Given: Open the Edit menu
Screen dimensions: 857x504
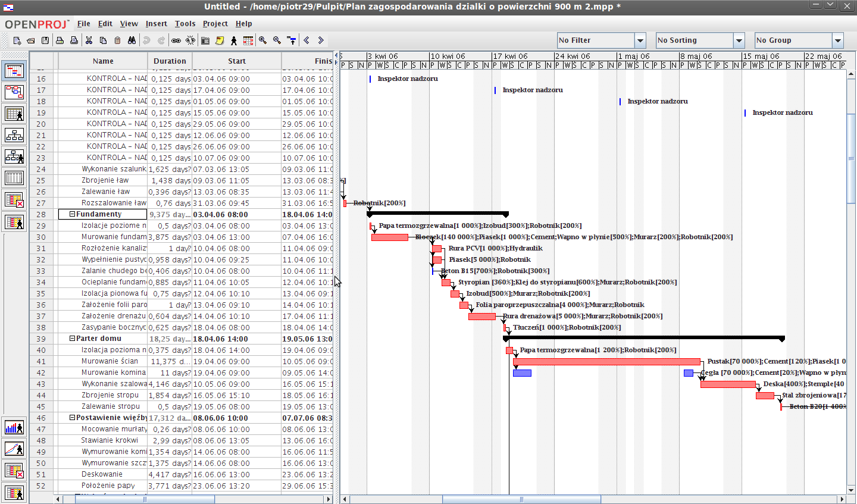Looking at the screenshot, I should [105, 24].
